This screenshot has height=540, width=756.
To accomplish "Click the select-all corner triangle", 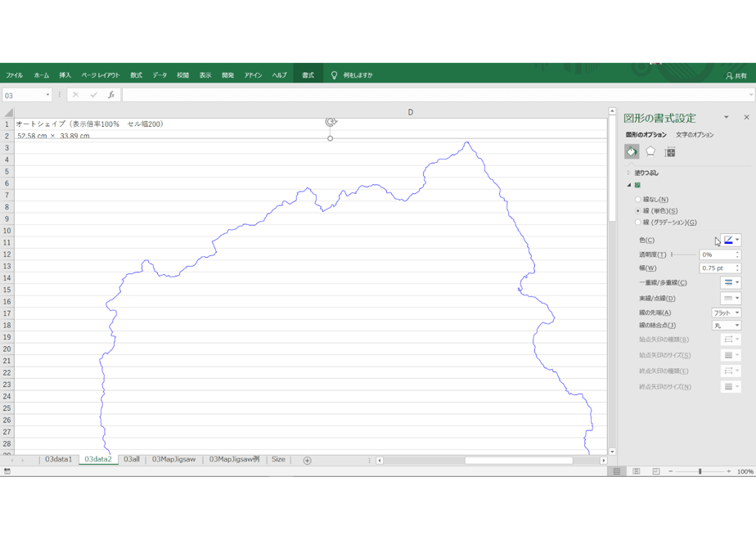I will (8, 112).
